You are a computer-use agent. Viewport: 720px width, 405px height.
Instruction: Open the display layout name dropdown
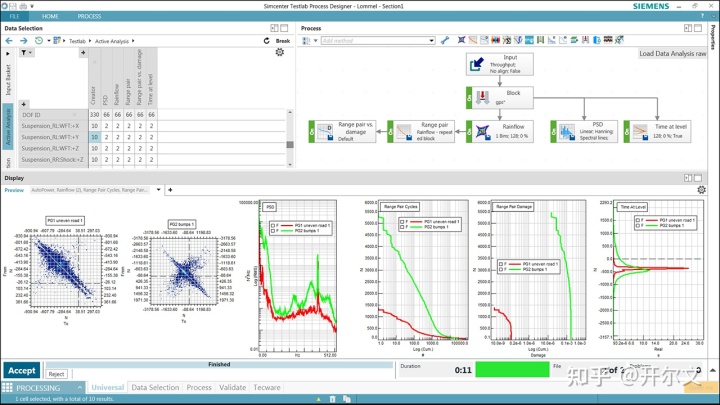pos(158,190)
